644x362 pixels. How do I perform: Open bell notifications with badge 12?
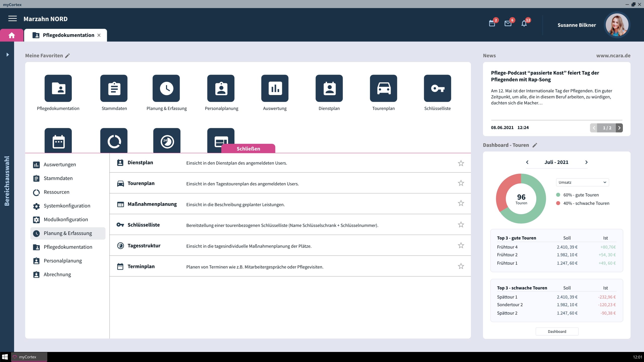524,23
